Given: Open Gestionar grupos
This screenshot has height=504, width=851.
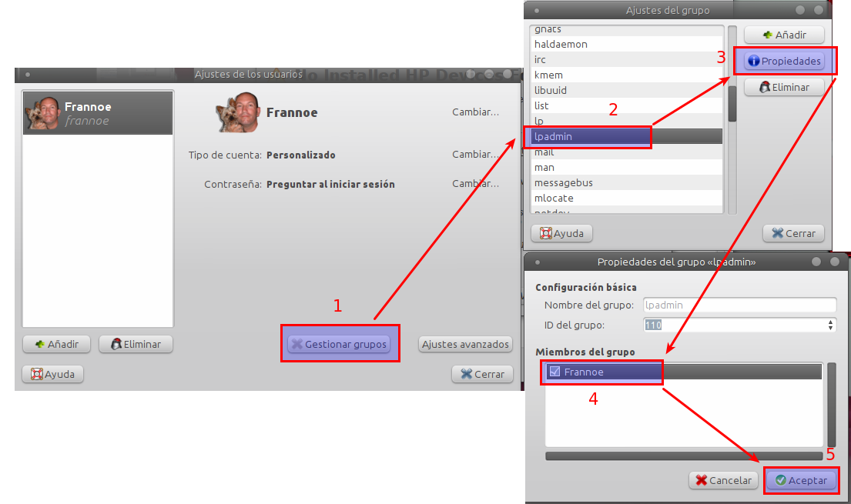Looking at the screenshot, I should point(339,344).
